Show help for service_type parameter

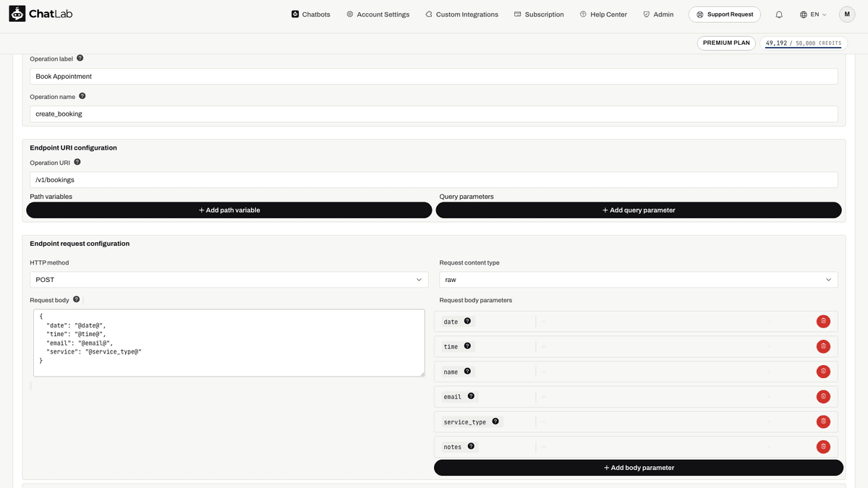click(495, 421)
